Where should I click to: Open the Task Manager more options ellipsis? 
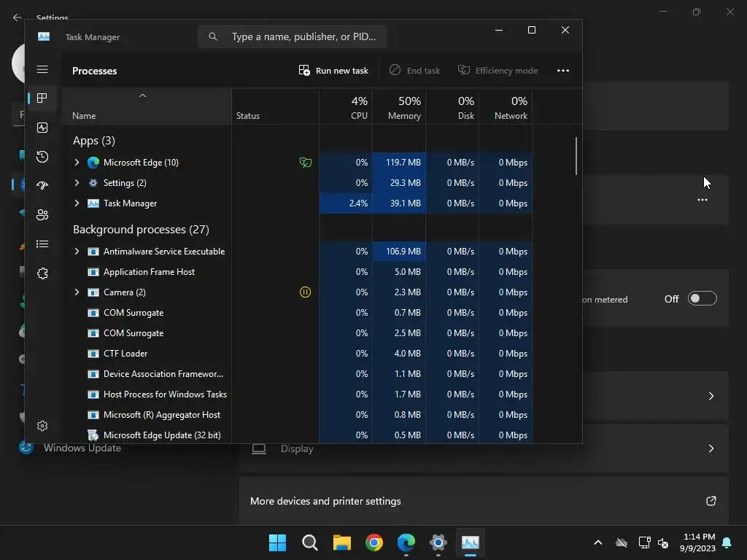563,71
